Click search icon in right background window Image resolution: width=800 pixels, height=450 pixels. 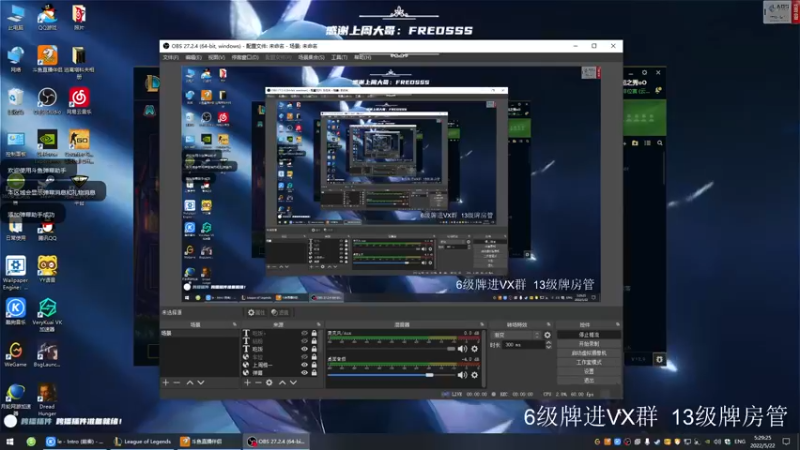click(660, 143)
